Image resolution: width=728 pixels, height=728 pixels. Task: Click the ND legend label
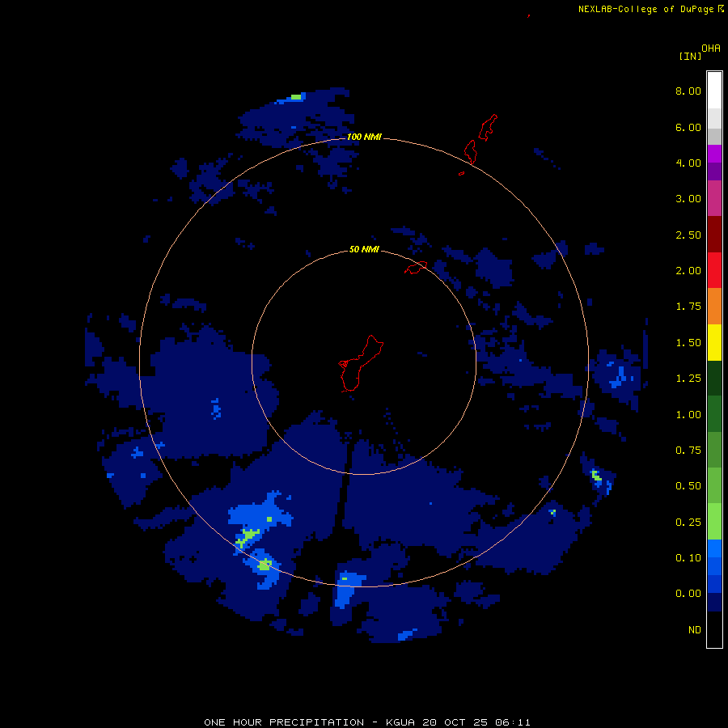tap(695, 630)
